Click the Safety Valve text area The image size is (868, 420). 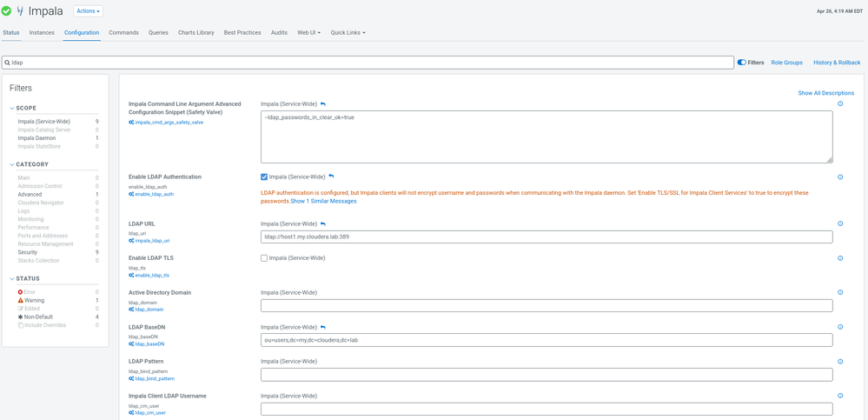pyautogui.click(x=547, y=137)
